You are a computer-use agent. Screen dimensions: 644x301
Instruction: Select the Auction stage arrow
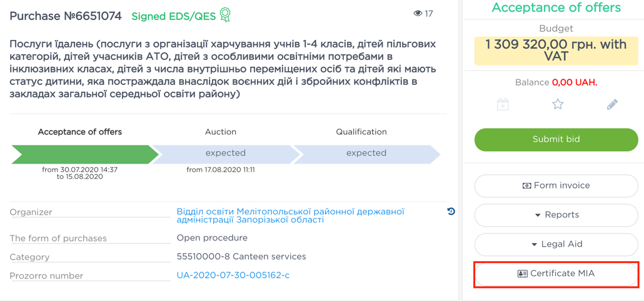click(225, 154)
